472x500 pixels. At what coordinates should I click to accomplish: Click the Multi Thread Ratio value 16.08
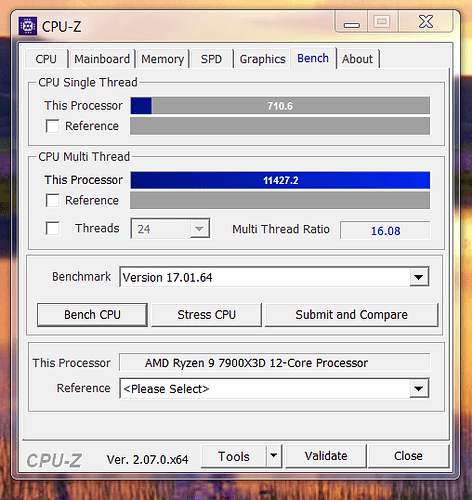click(x=385, y=230)
